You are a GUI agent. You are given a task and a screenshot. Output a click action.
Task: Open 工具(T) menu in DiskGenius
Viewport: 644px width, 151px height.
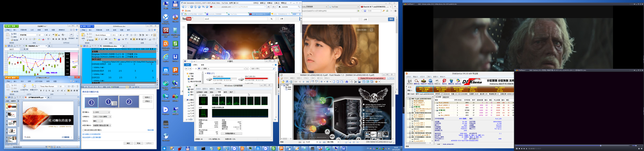[429, 77]
